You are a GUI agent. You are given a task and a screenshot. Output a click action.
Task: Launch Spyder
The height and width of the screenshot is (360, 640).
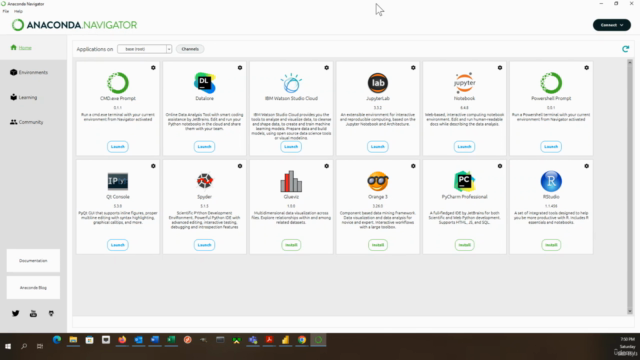[204, 245]
